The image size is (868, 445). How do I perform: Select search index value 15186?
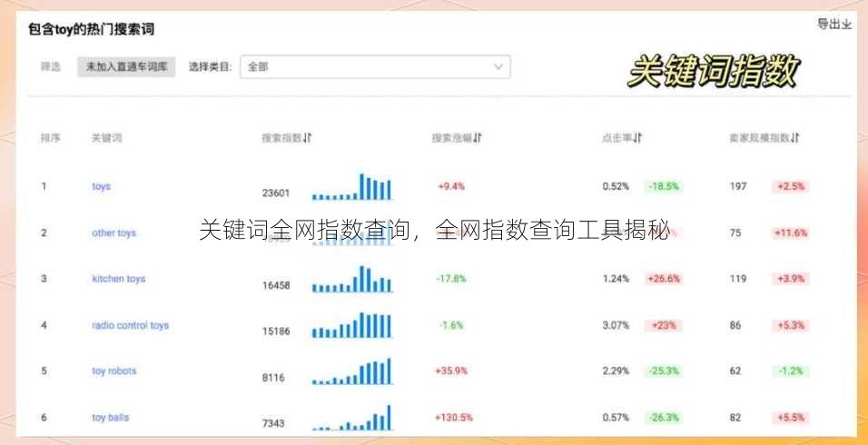point(276,331)
